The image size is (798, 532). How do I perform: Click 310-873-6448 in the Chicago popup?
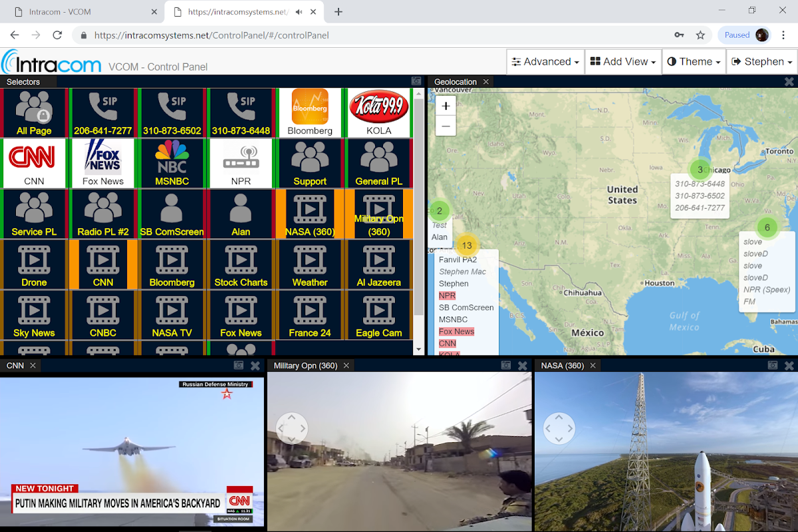tap(700, 184)
